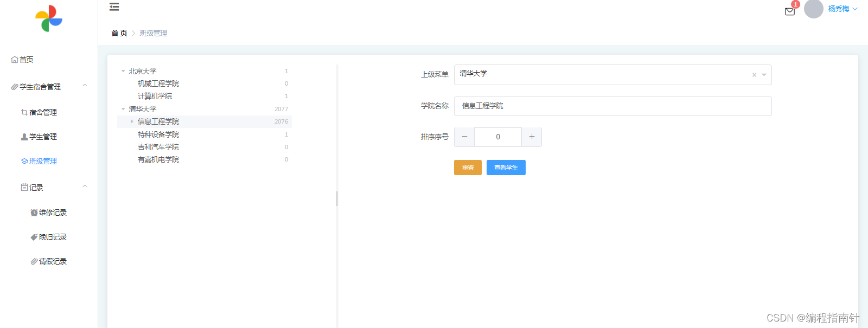Click the cap icon beside 班级管理

24,161
